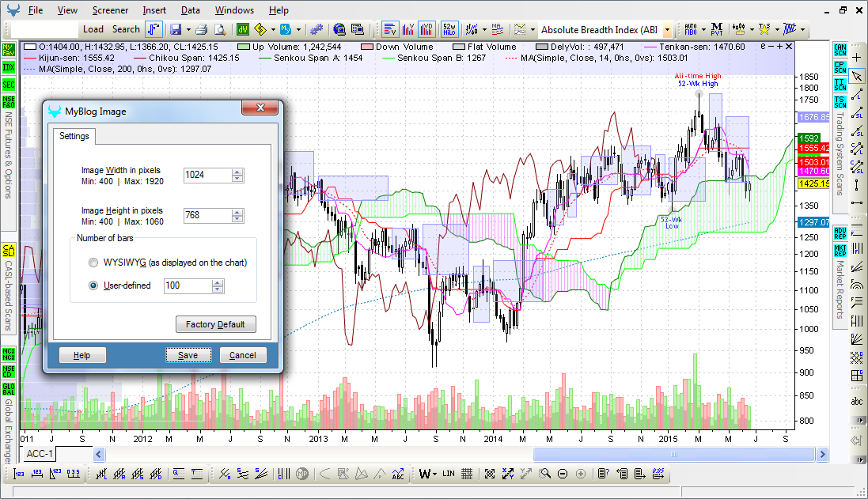The height and width of the screenshot is (499, 868).
Task: Select User-defined number of bars option
Action: (x=93, y=285)
